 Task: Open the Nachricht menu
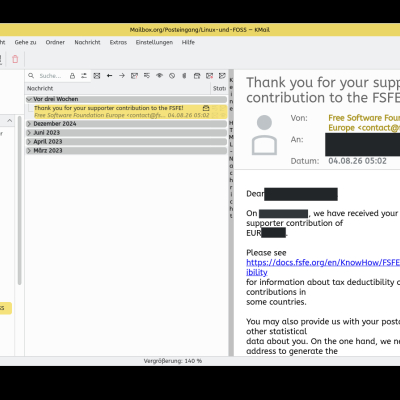[x=87, y=42]
